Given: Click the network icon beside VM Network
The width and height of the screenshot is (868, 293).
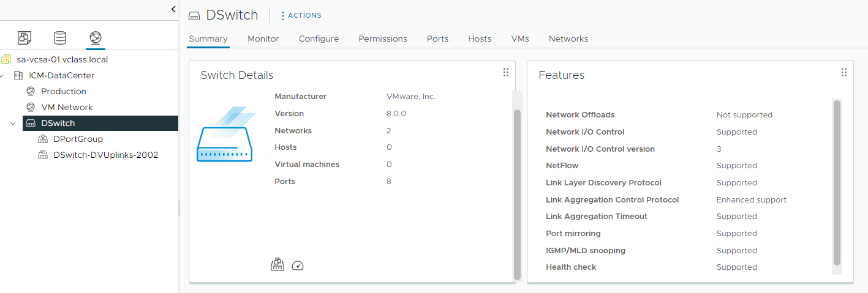Looking at the screenshot, I should click(31, 107).
